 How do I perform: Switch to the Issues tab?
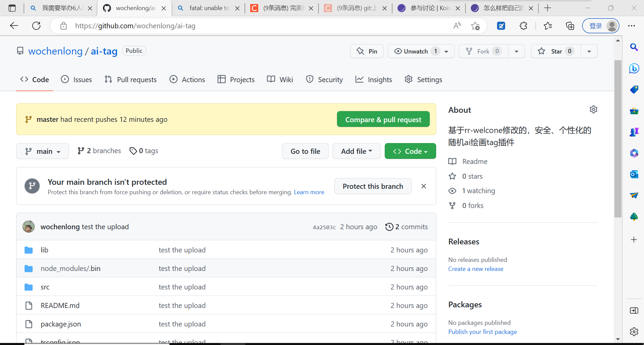pos(76,80)
